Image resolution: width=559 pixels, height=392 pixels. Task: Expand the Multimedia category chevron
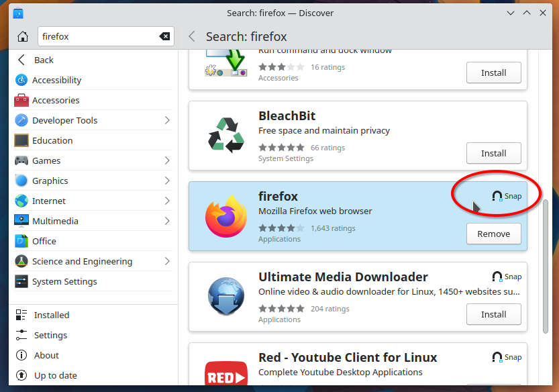[x=166, y=221]
